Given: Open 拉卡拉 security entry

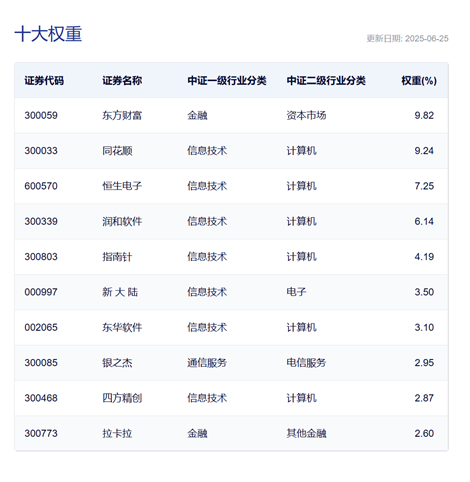Looking at the screenshot, I should tap(117, 433).
